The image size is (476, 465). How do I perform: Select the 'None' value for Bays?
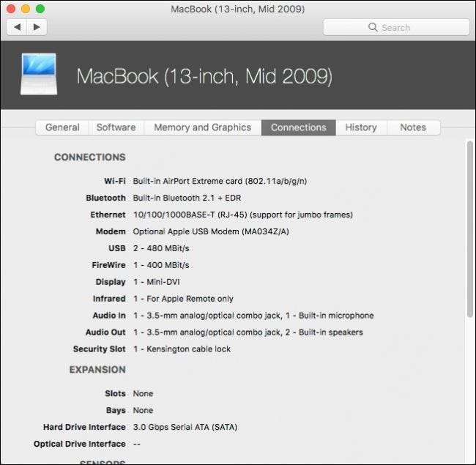(143, 410)
